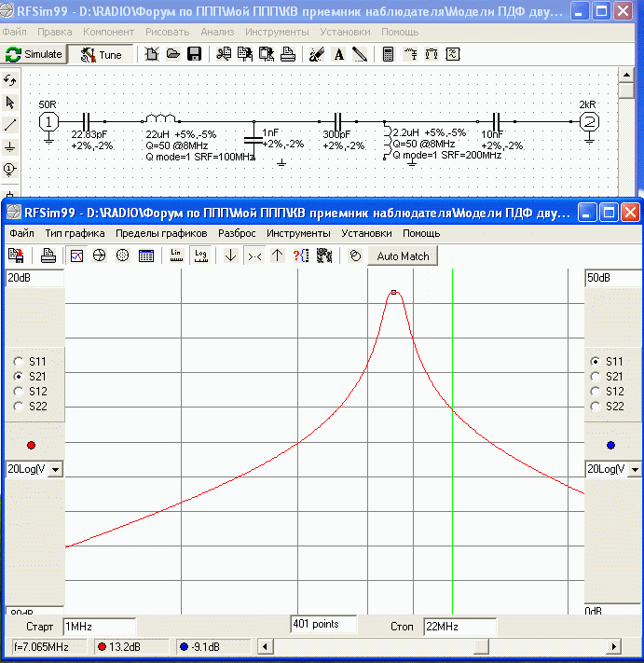Image resolution: width=644 pixels, height=663 pixels.
Task: Move marker to minimum with down arrow
Action: (x=231, y=256)
